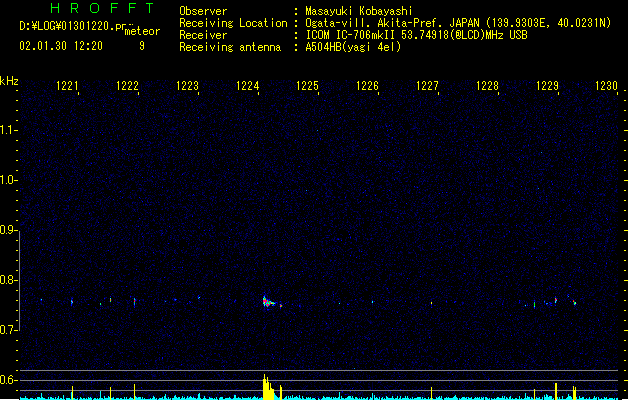This screenshot has height=400, width=629.
Task: Click the 1.1 kHz axis tick label
Action: click(8, 130)
